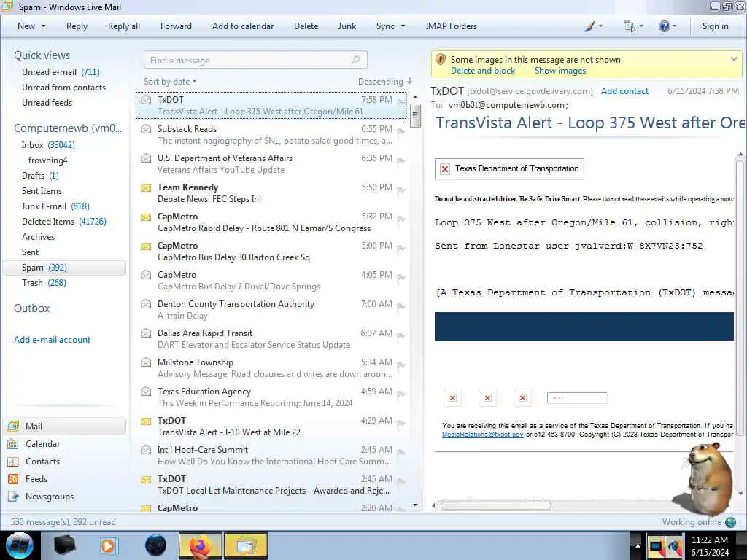Click the Working online globe icon
Screen dimensions: 747x560
point(730,522)
